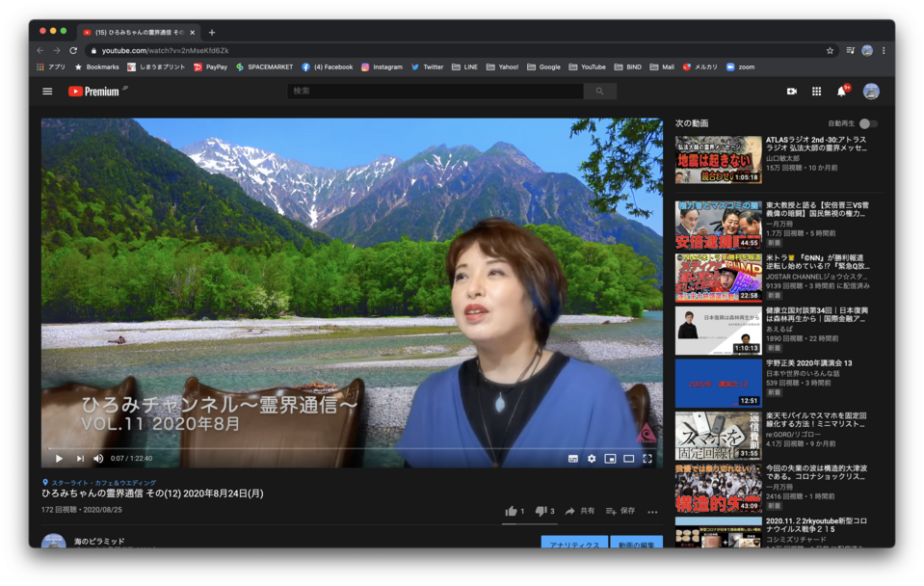
Task: Open player settings gear
Action: click(592, 459)
